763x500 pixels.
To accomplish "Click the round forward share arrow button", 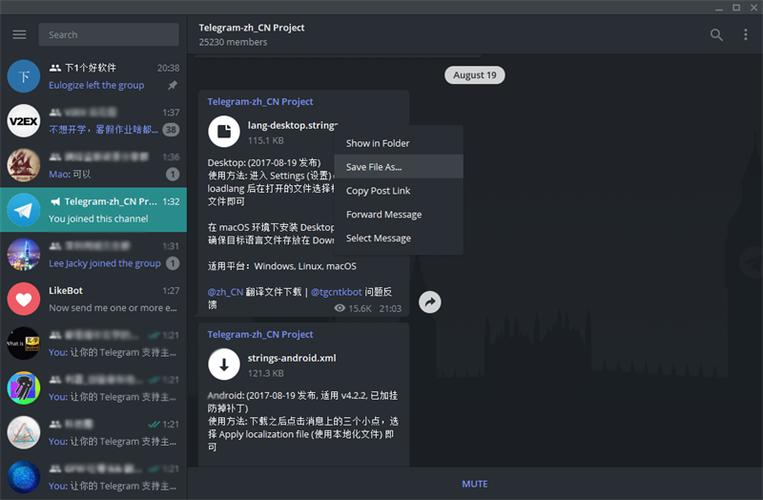I will 430,302.
